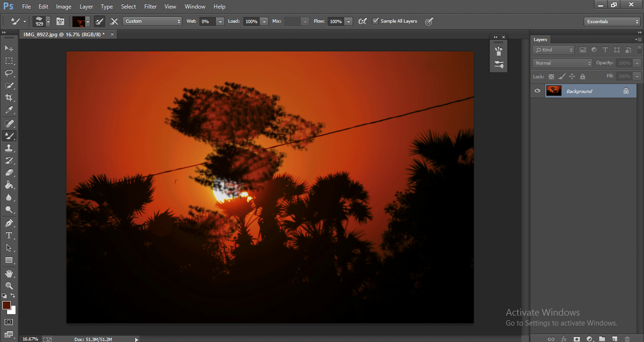Select the Zoom tool
Viewport: 644px width, 342px height.
pyautogui.click(x=9, y=285)
